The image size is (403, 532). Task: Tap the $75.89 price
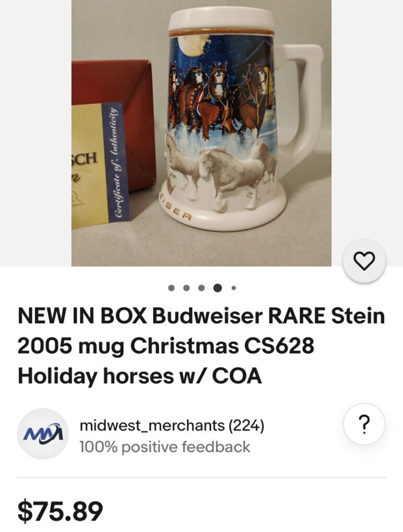[x=60, y=511]
